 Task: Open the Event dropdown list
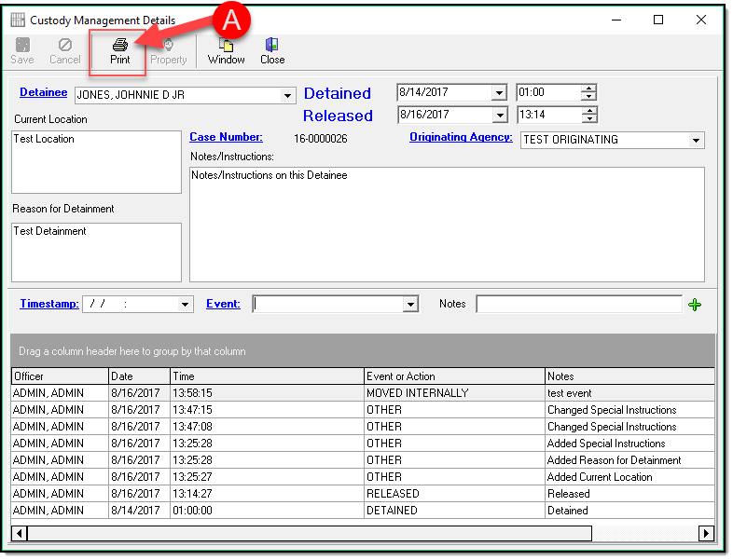(x=410, y=305)
